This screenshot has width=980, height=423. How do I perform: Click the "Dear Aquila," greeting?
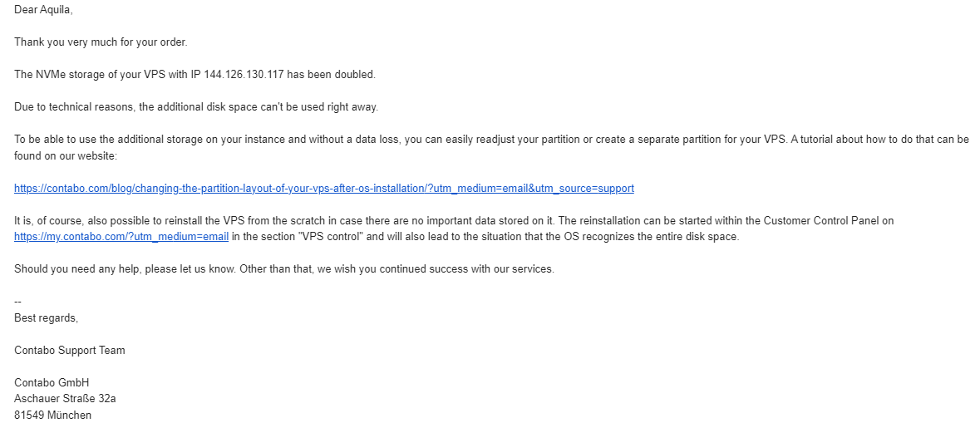(x=42, y=8)
